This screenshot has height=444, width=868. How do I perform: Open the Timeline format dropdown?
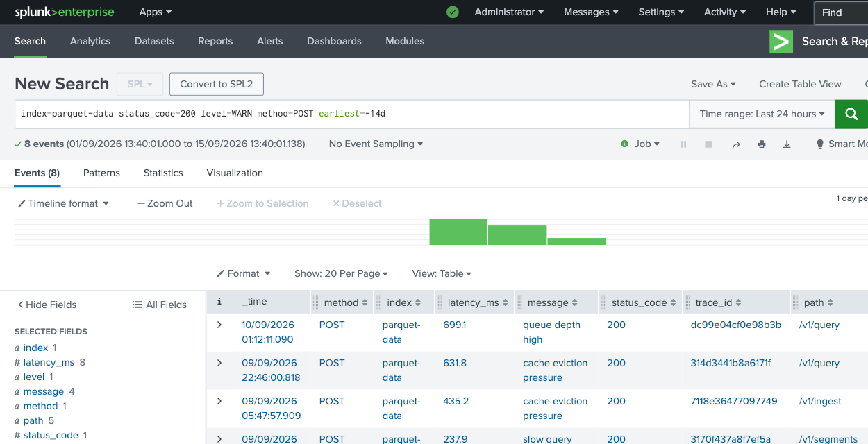tap(64, 203)
